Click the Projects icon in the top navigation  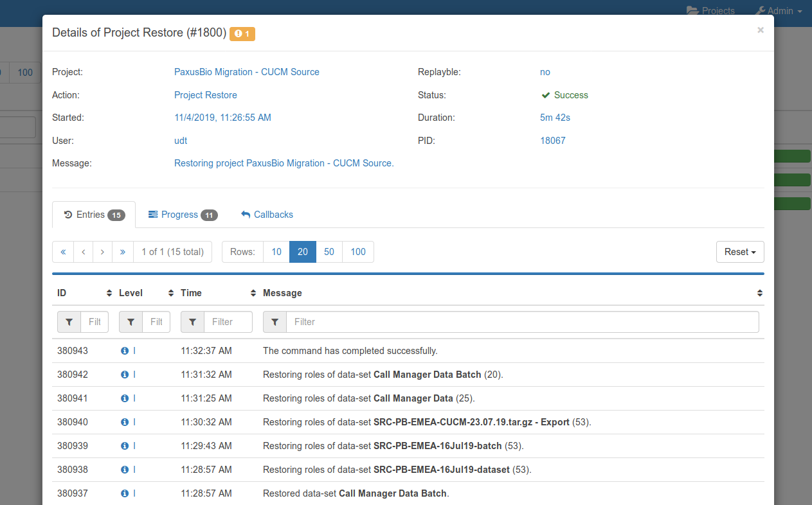[692, 10]
